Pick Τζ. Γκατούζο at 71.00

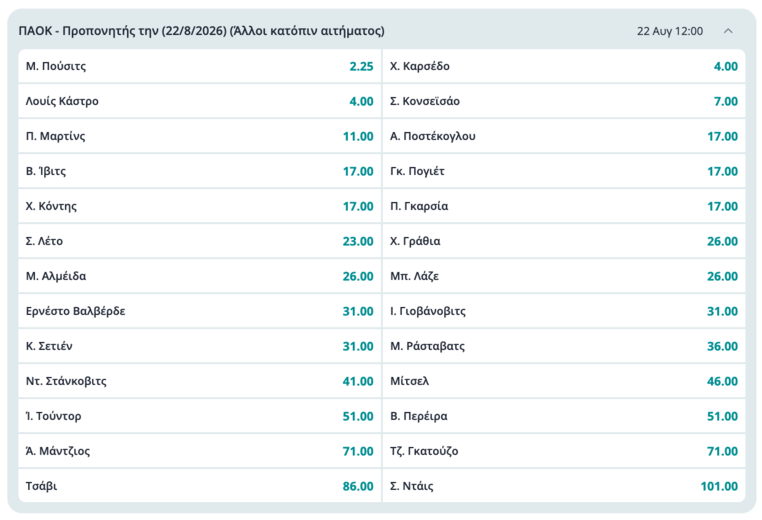564,451
